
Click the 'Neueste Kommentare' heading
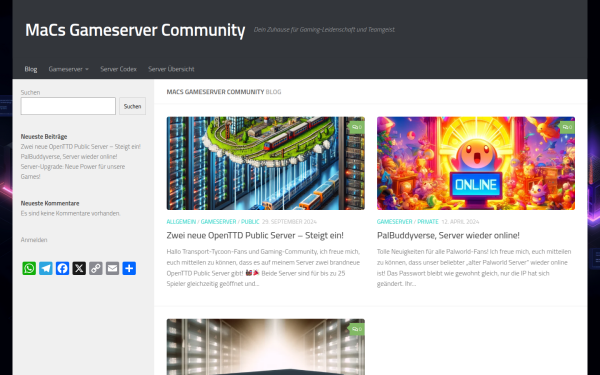50,203
